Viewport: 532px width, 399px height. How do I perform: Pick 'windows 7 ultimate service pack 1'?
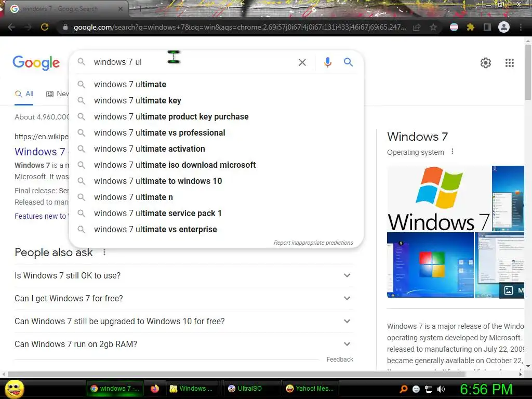(x=216, y=214)
